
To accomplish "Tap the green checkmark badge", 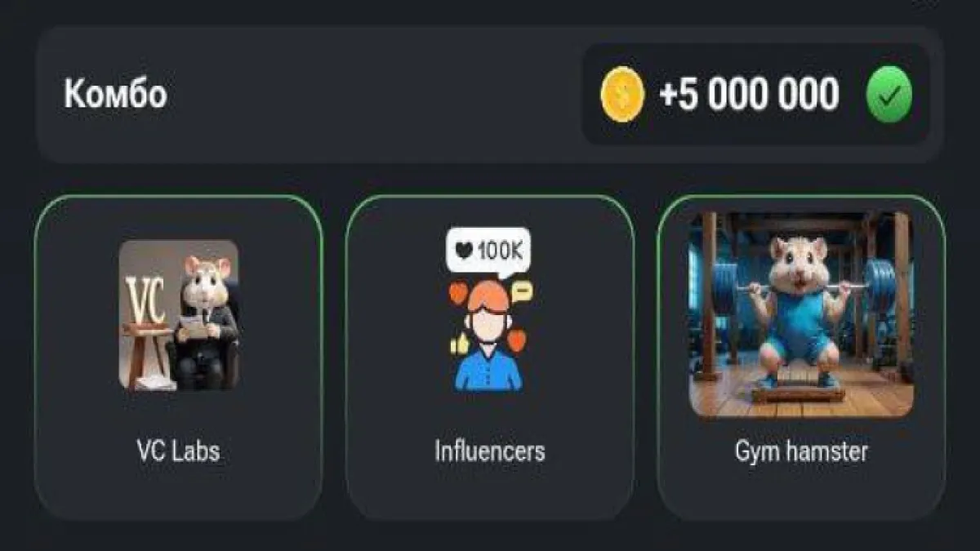I will (x=889, y=95).
